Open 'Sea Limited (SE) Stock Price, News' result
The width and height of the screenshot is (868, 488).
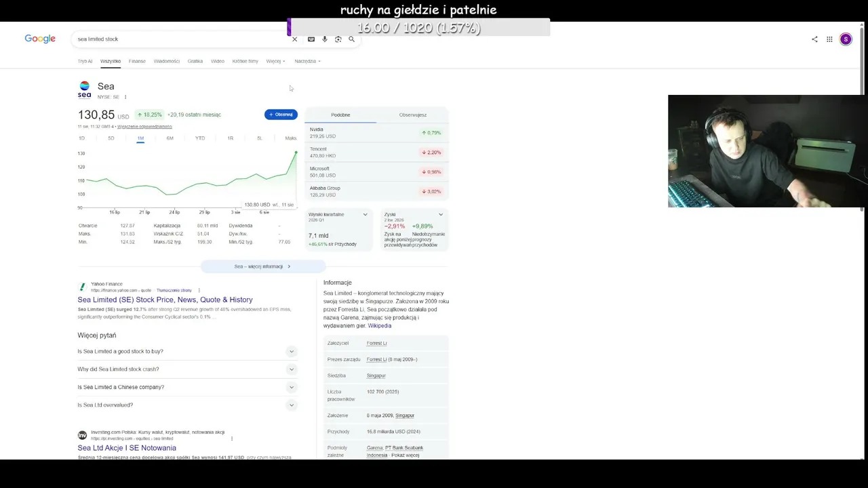tap(165, 300)
